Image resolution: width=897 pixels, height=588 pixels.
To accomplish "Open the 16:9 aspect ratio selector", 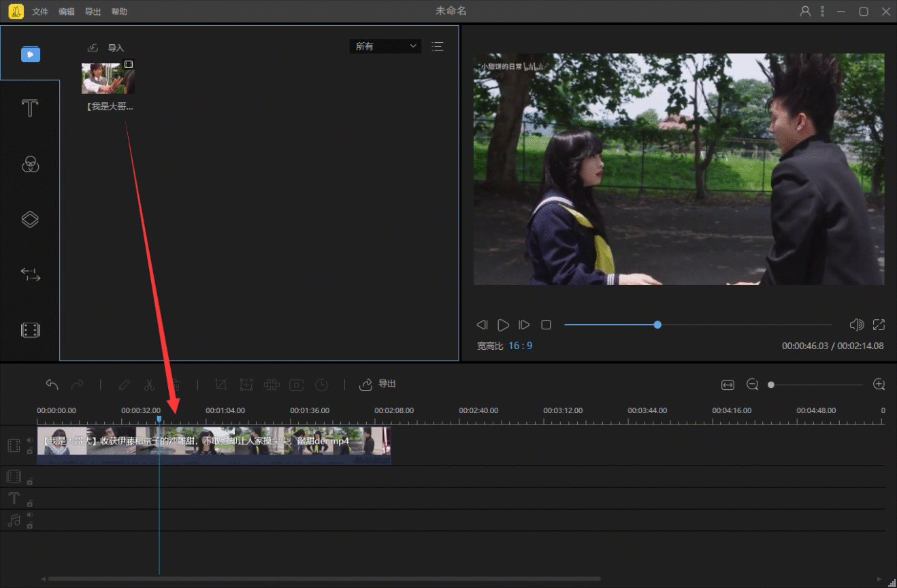I will click(x=520, y=346).
